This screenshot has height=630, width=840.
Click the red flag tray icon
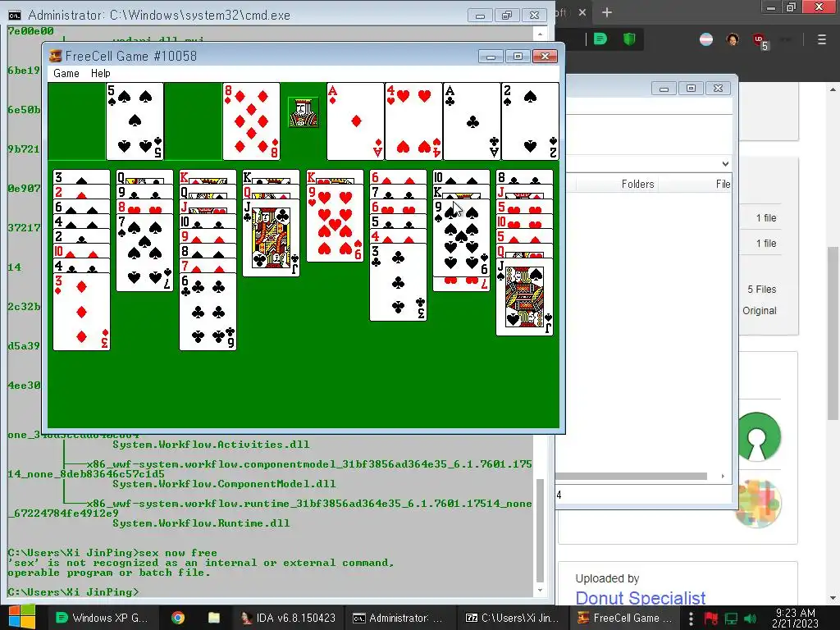click(711, 619)
